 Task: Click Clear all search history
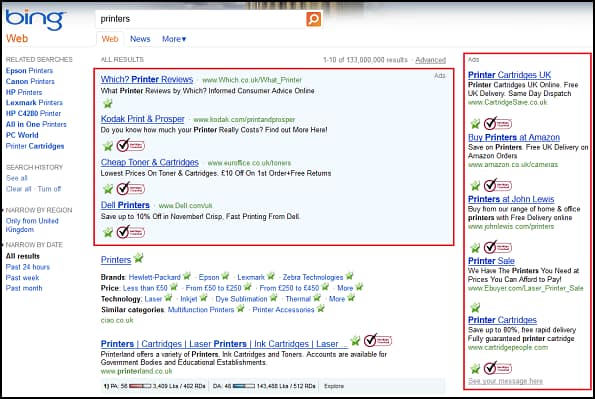pyautogui.click(x=18, y=189)
